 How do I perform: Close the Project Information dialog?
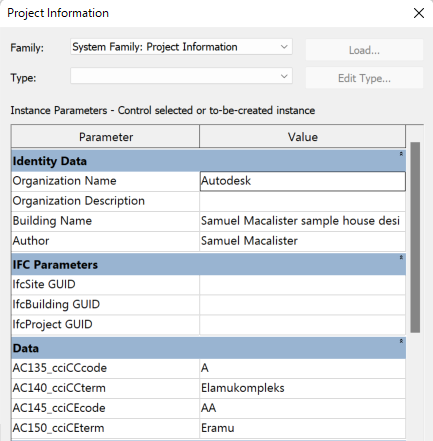coord(419,13)
